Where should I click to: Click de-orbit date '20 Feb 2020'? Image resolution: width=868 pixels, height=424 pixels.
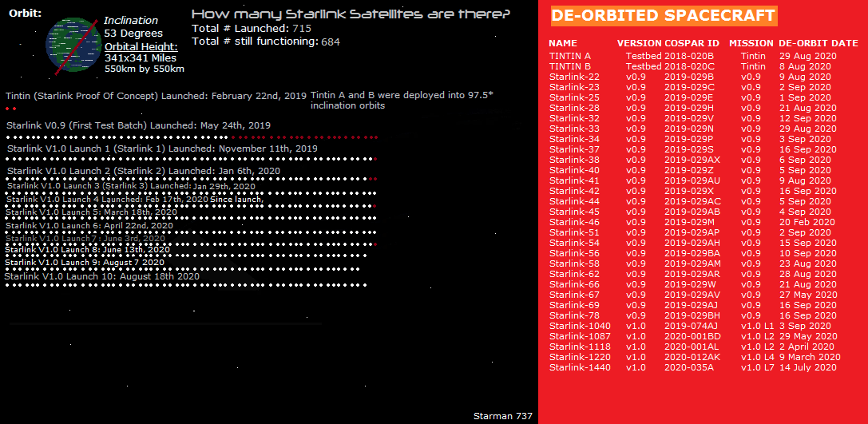(x=807, y=222)
